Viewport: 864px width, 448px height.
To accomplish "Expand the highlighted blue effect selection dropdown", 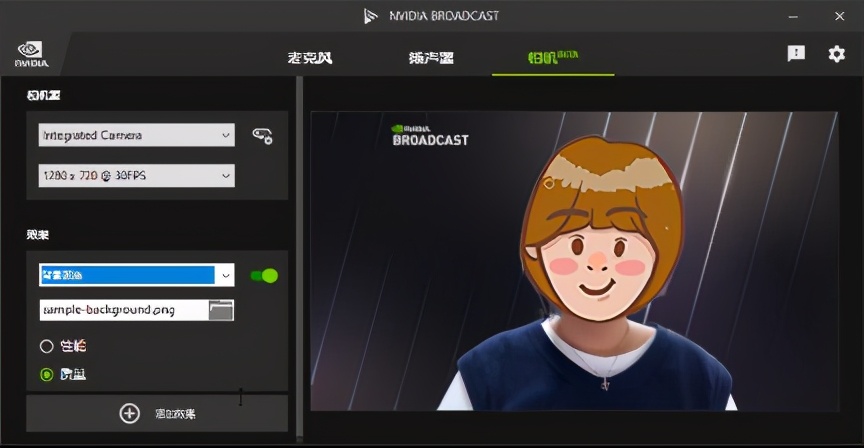I will click(137, 275).
